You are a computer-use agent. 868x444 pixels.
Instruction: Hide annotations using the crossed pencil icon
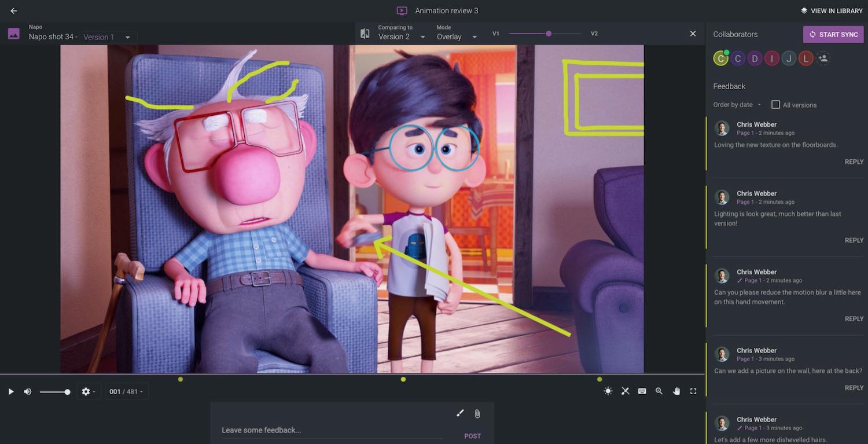pyautogui.click(x=625, y=391)
